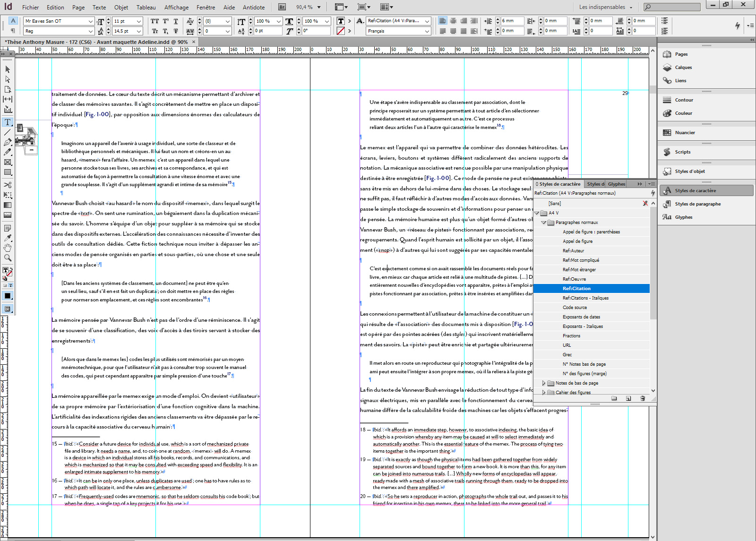The height and width of the screenshot is (541, 756).
Task: Select the Line tool
Action: 8,132
